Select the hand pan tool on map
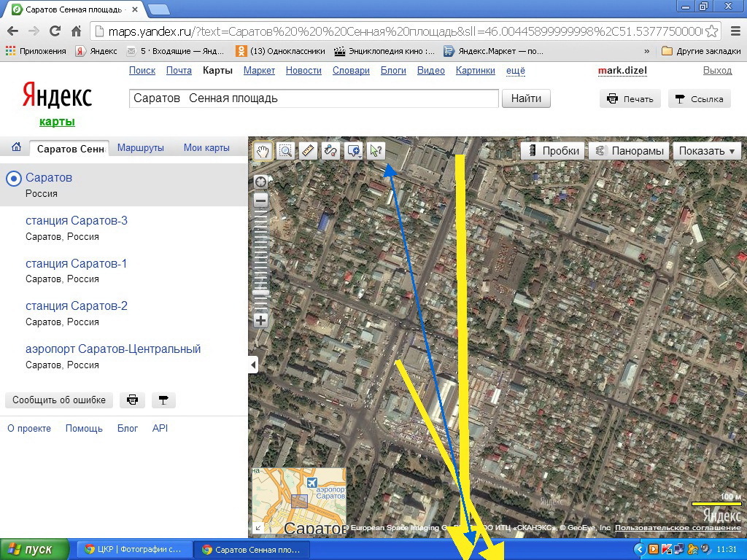This screenshot has height=560, width=747. coord(263,151)
